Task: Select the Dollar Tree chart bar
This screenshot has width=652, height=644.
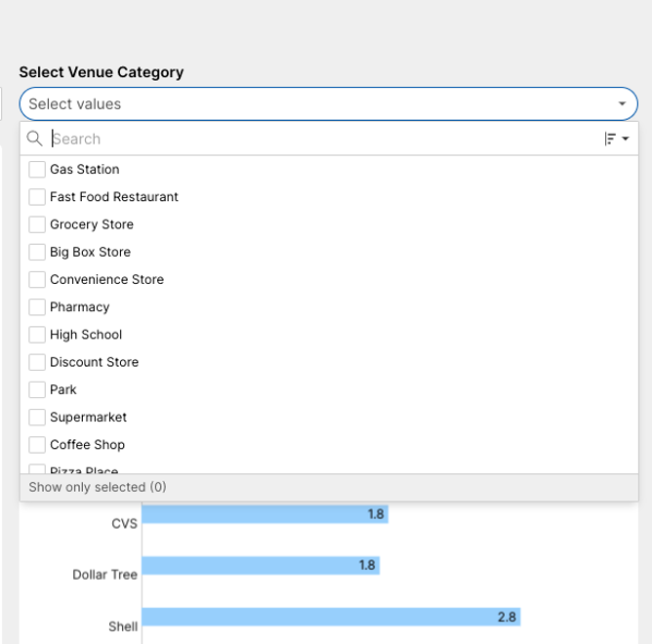Action: [260, 565]
